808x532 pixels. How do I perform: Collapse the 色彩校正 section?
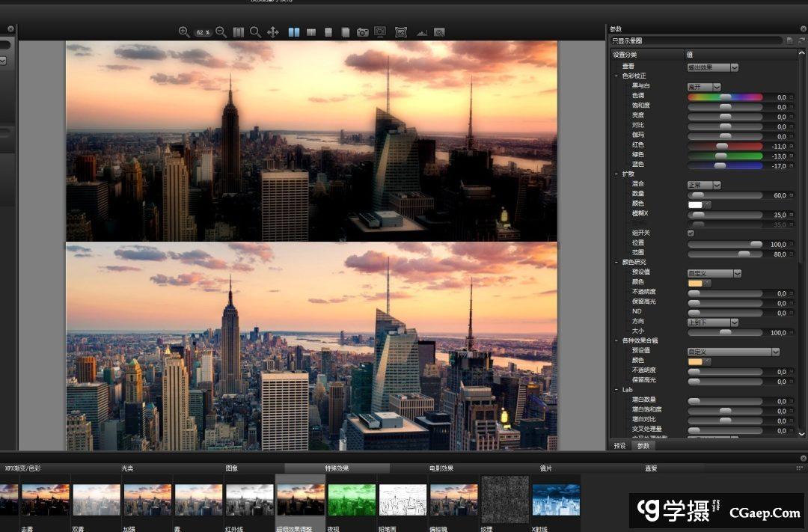(616, 76)
